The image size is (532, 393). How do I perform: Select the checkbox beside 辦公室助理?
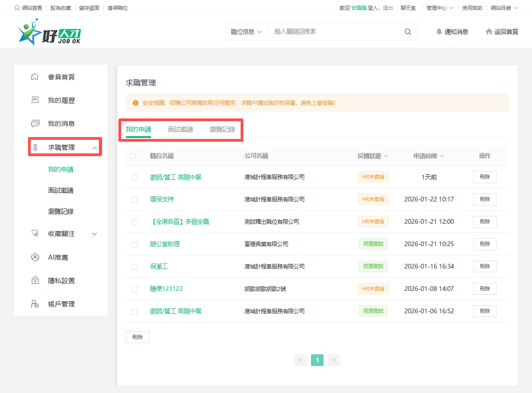tap(134, 244)
